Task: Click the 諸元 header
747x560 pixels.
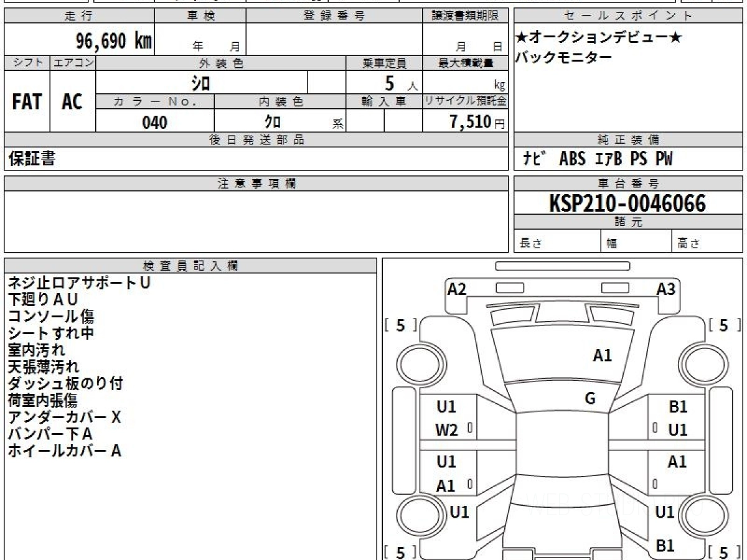Action: pos(628,222)
